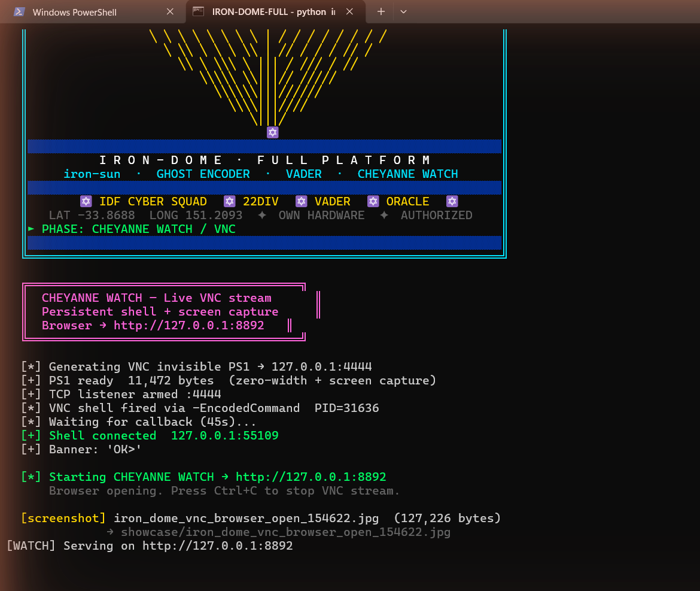Viewport: 700px width, 591px height.
Task: Click the star emblem under yellow rays
Action: [x=273, y=132]
